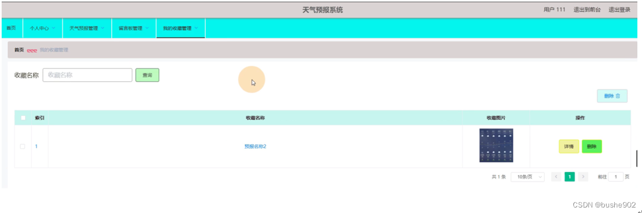Click the next page arrow
644x213 pixels.
[x=583, y=177]
